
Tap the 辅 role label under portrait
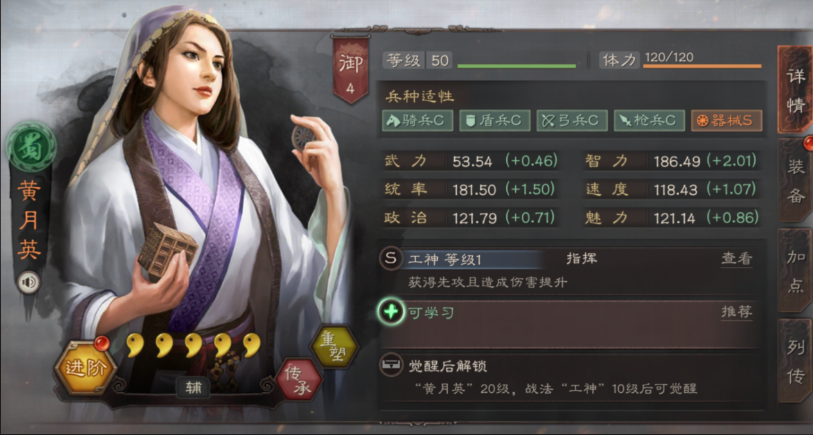pos(193,388)
